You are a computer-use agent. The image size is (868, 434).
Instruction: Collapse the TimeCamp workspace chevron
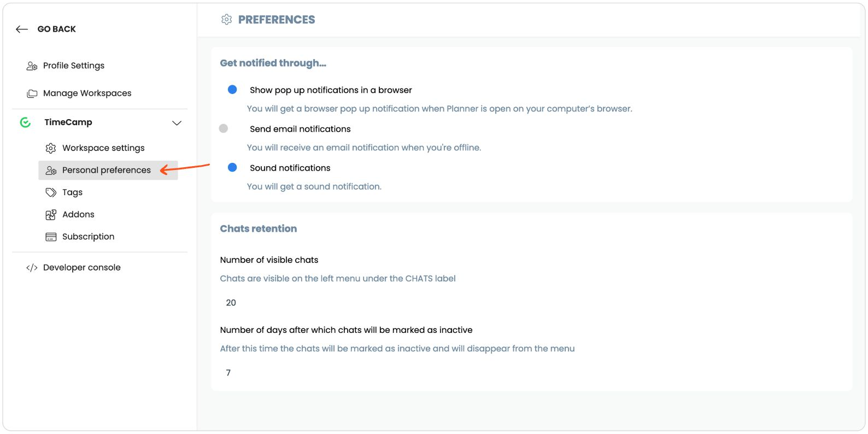coord(177,123)
